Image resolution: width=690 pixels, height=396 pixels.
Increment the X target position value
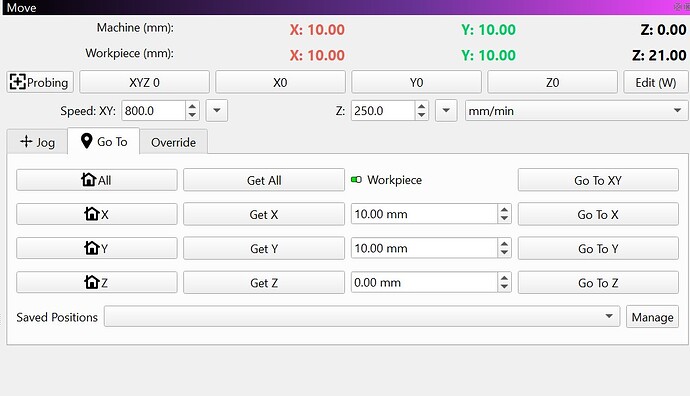tap(504, 209)
